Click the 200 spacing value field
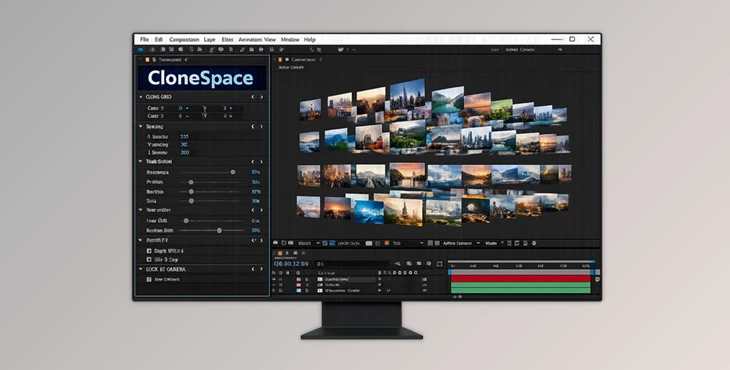 click(x=185, y=153)
